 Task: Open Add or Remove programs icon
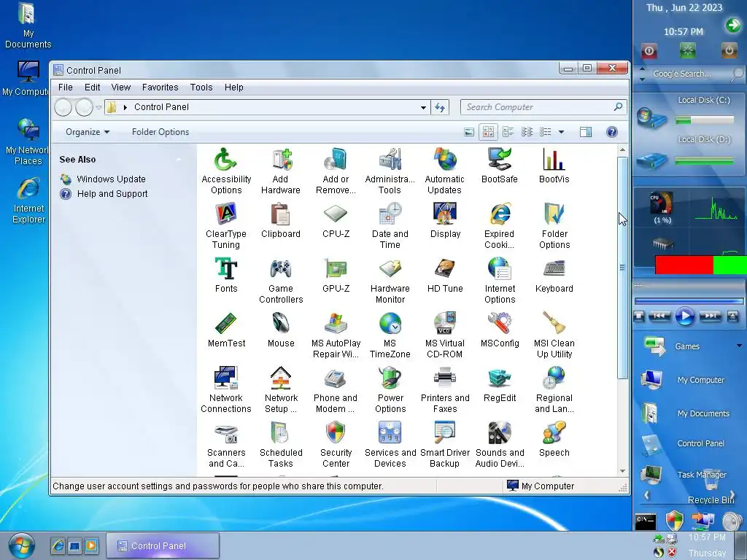tap(336, 171)
